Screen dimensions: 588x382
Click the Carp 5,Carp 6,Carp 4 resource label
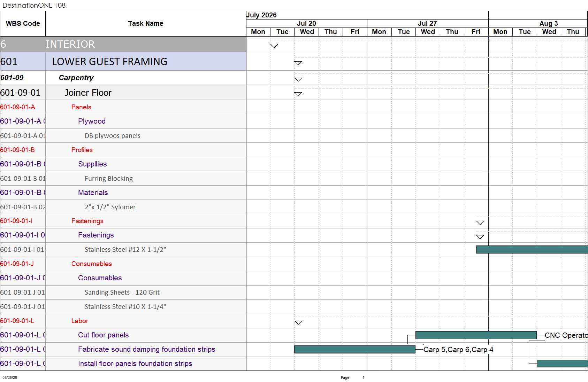pyautogui.click(x=458, y=350)
